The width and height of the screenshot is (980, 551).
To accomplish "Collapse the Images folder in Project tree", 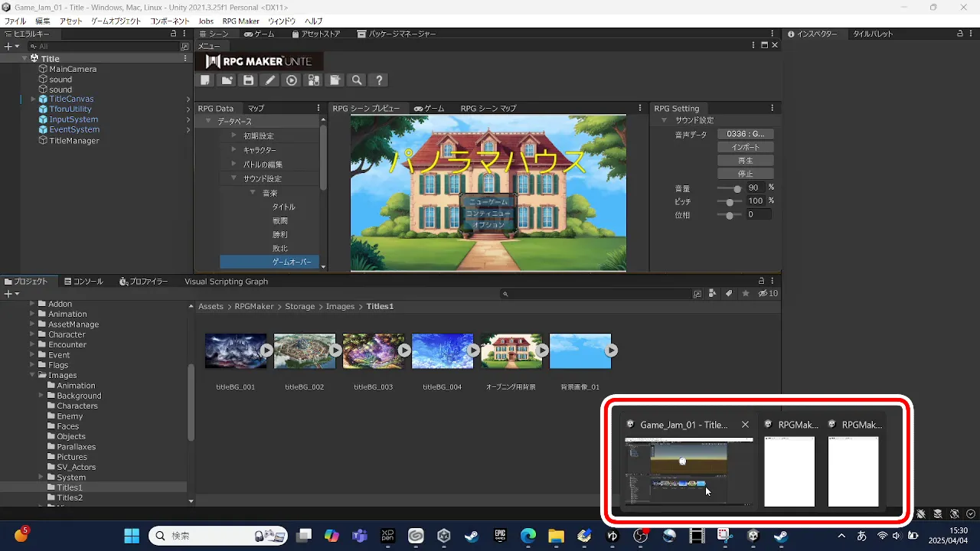I will pyautogui.click(x=33, y=375).
